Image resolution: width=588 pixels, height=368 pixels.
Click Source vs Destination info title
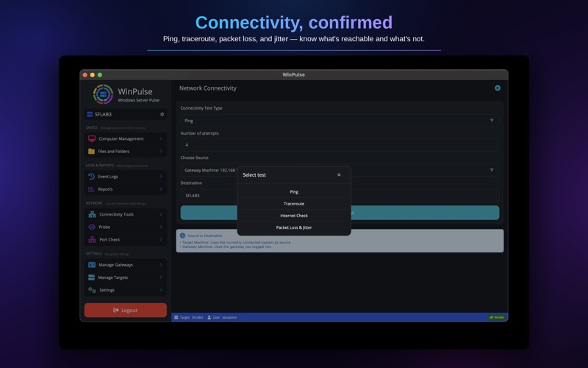pos(205,236)
